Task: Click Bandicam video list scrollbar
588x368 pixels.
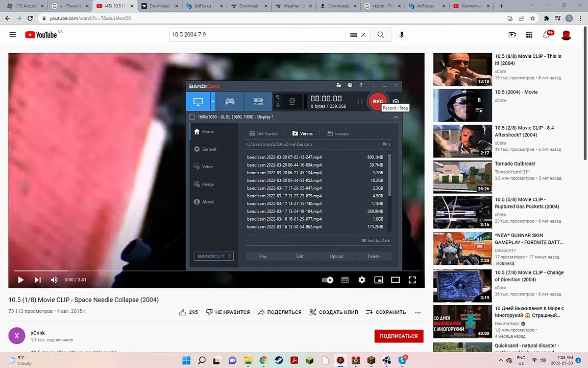Action: [389, 175]
